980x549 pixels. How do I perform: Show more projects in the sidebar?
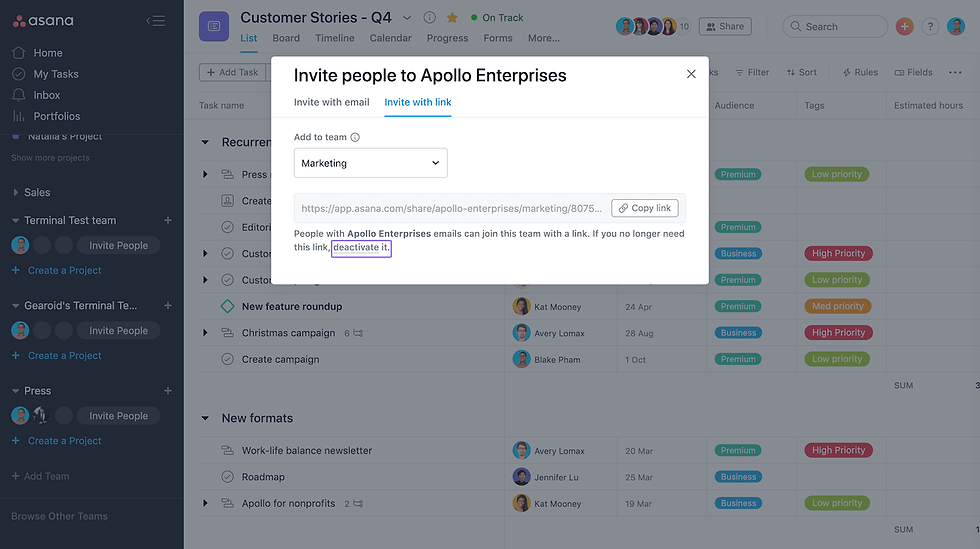point(50,158)
